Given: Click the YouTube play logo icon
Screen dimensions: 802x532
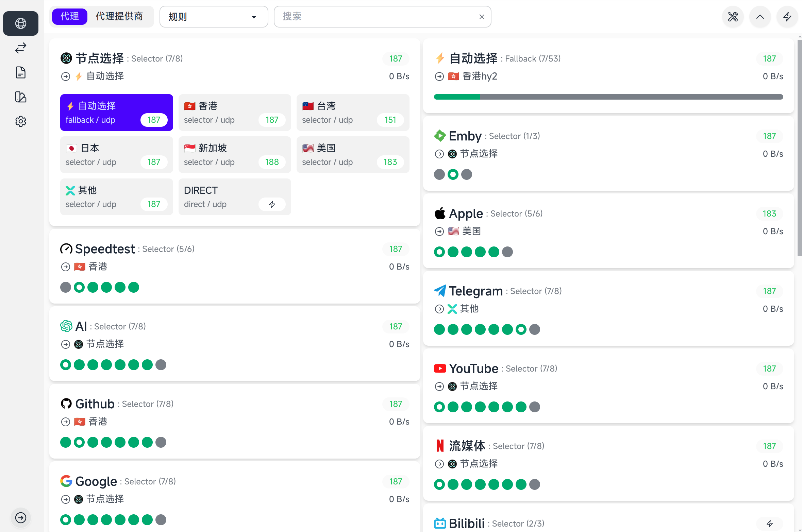Looking at the screenshot, I should click(440, 368).
